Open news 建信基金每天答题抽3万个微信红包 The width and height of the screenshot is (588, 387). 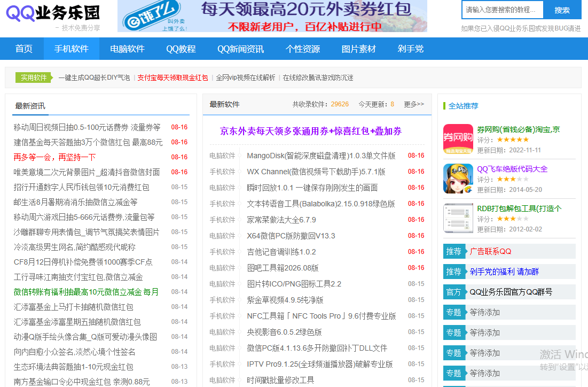click(x=88, y=142)
